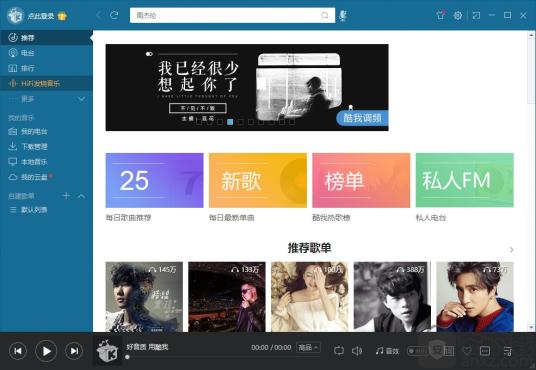Switch to mini mode icon
Screen dimensions: 536x370
click(x=476, y=15)
